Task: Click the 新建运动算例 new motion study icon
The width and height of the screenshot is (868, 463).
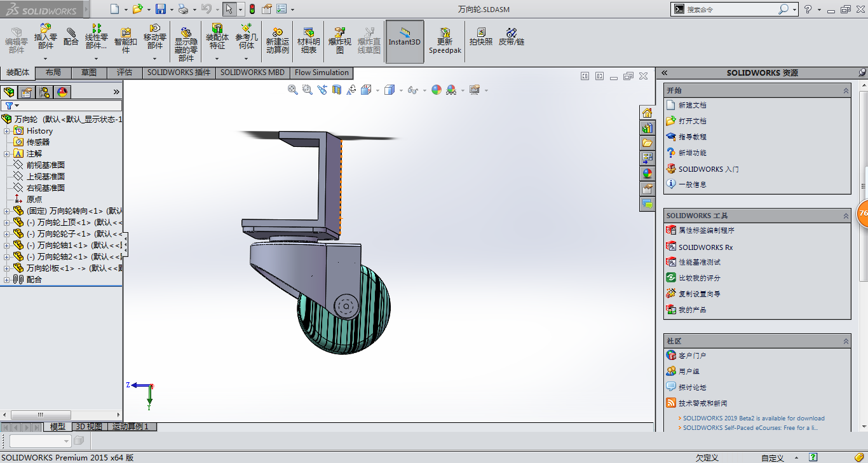Action: click(x=278, y=39)
